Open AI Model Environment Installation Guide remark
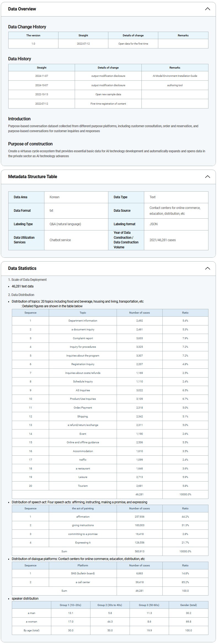Screen dimensions: 217x644 click(x=175, y=76)
